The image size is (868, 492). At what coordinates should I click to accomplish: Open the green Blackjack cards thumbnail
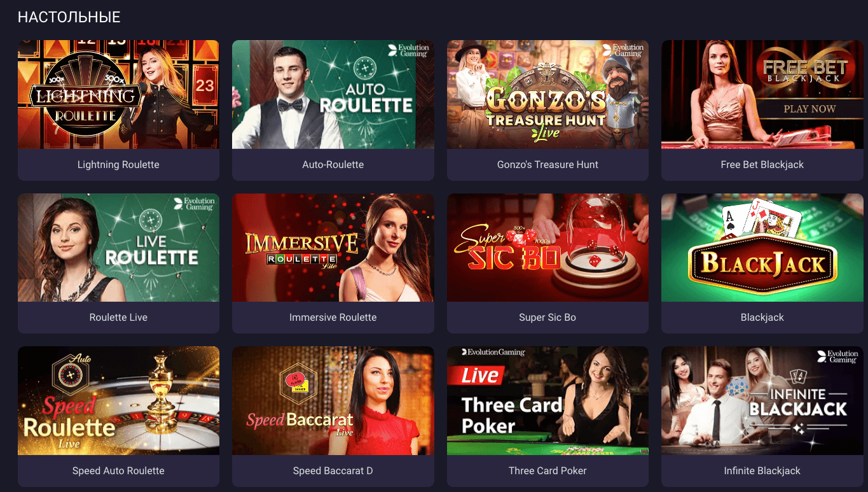point(762,248)
